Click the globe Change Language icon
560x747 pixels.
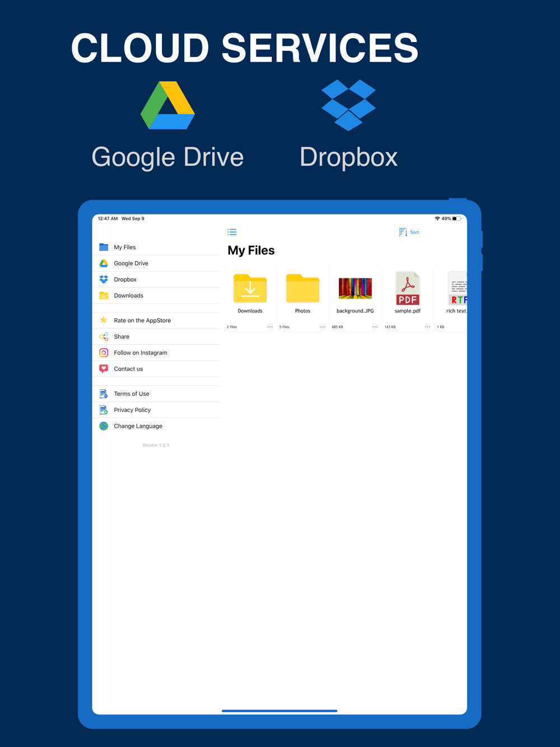pos(104,426)
